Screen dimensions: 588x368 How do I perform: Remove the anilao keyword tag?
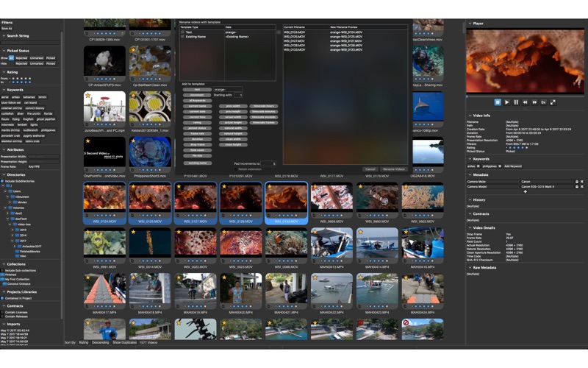(478, 166)
